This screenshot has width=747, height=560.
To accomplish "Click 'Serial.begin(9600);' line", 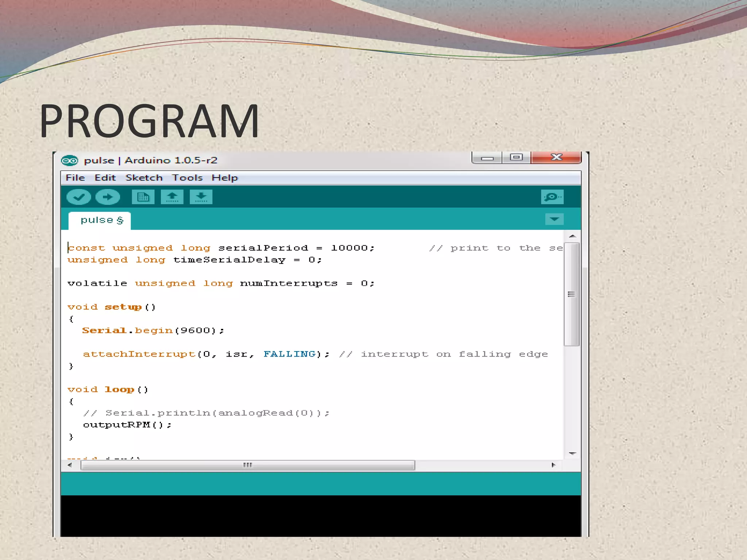I will (153, 331).
